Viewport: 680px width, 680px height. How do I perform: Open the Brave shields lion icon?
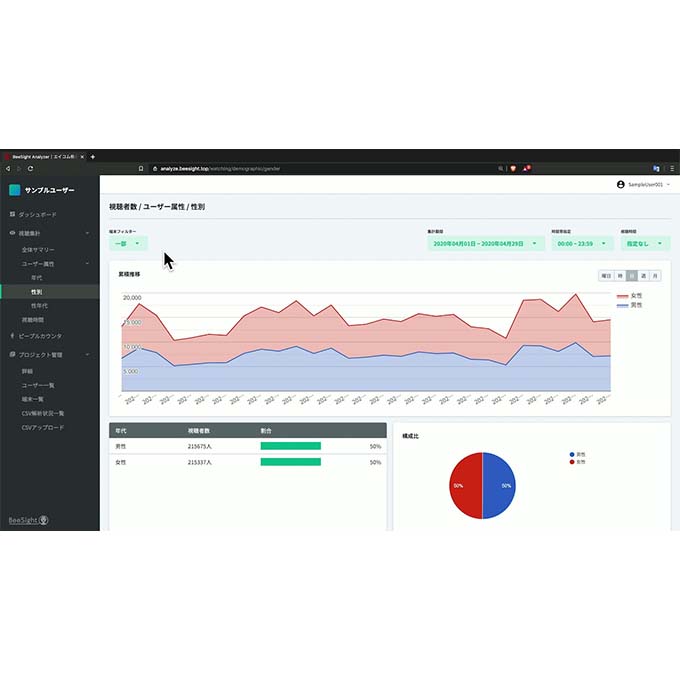click(x=513, y=169)
